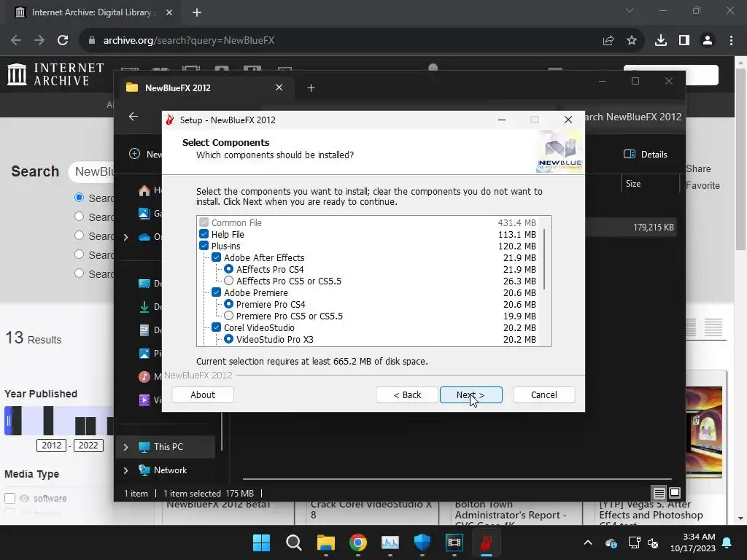The width and height of the screenshot is (747, 560).
Task: Switch Explorer to details list view icon
Action: click(x=659, y=493)
